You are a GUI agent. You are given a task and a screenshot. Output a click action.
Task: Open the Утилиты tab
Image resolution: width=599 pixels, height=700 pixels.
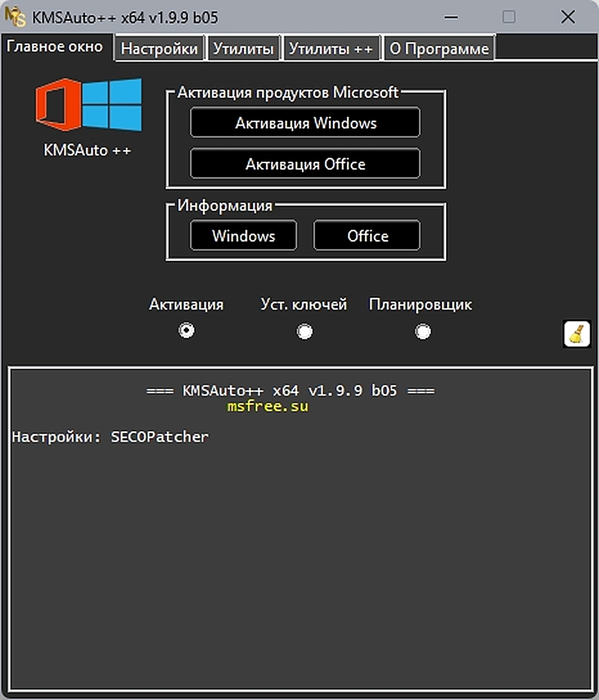pyautogui.click(x=243, y=48)
